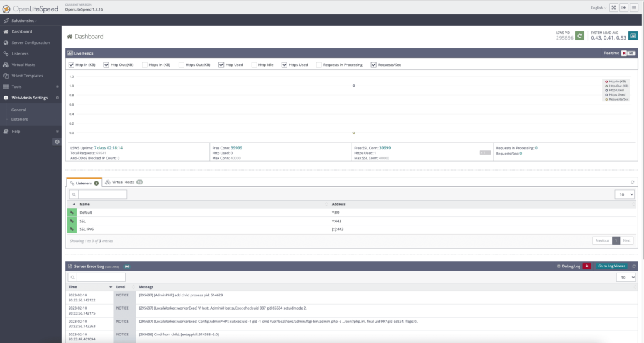Click the Dashboard home icon in heading
The width and height of the screenshot is (644, 343).
point(69,37)
